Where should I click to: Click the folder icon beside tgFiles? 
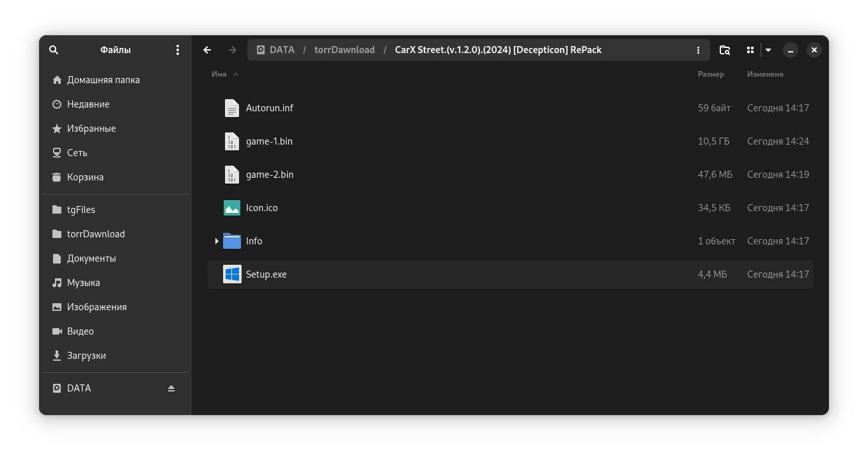[x=57, y=210]
